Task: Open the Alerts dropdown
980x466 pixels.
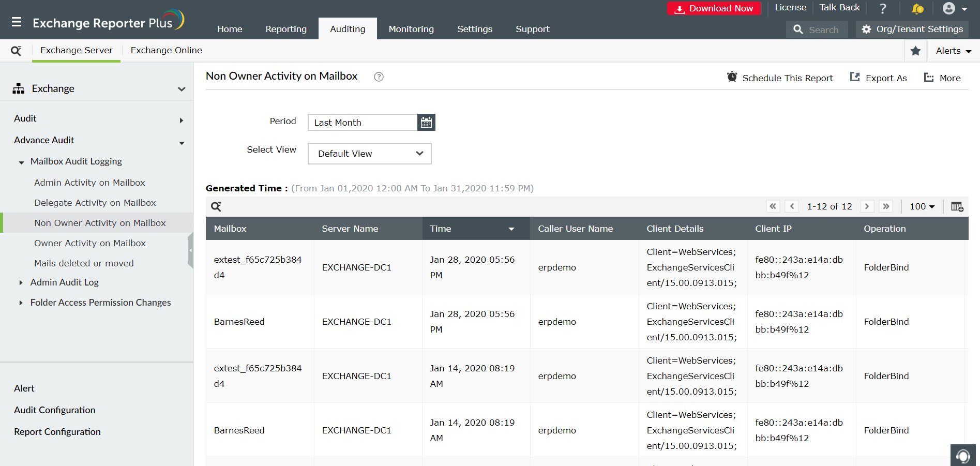Action: (953, 51)
